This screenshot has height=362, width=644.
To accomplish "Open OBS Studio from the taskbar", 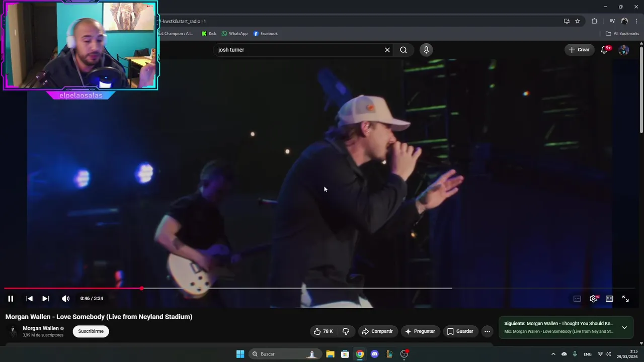I will coord(404,354).
